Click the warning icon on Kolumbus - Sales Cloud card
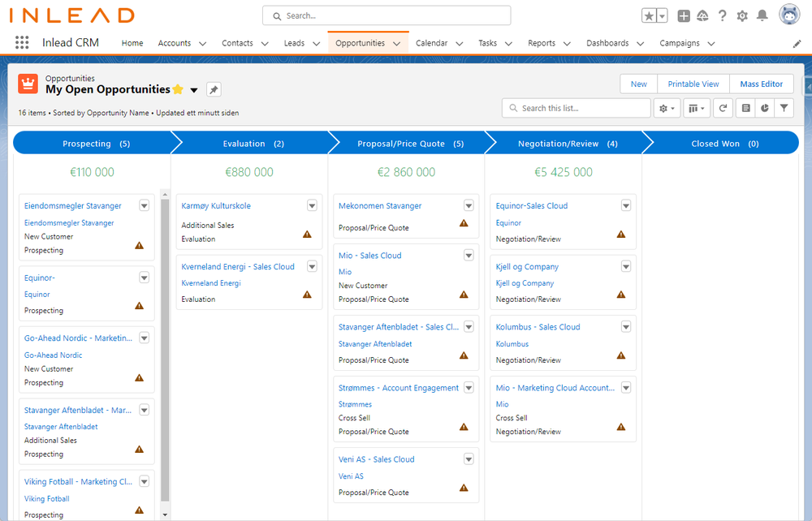This screenshot has height=521, width=812. (x=621, y=355)
